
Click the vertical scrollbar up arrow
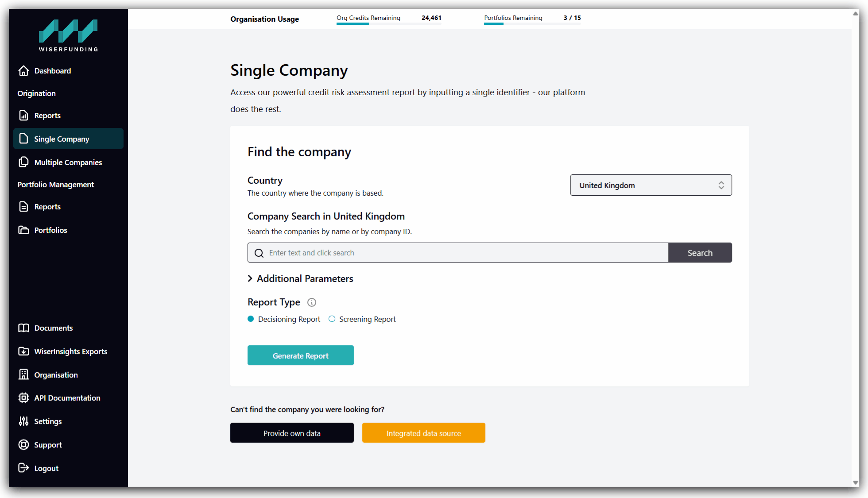(856, 13)
